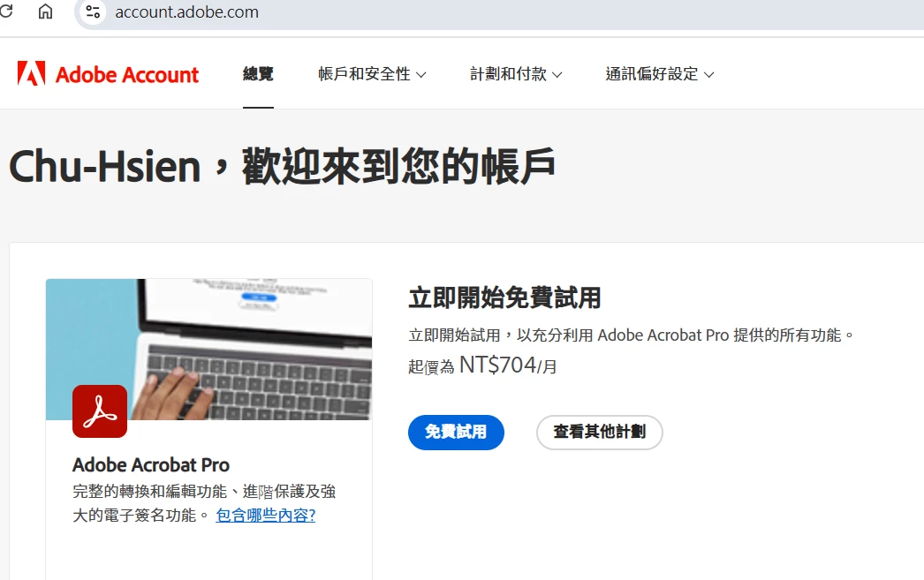Click the 立即開始免費試用 heading
924x580 pixels.
pyautogui.click(x=504, y=298)
